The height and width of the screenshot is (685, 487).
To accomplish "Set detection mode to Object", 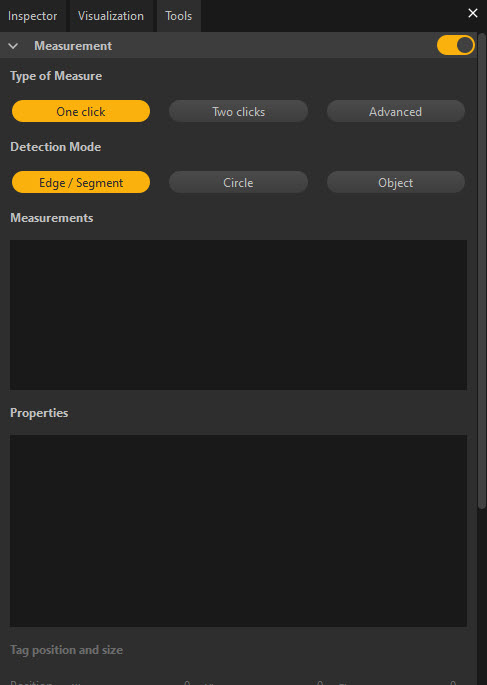I will [396, 182].
